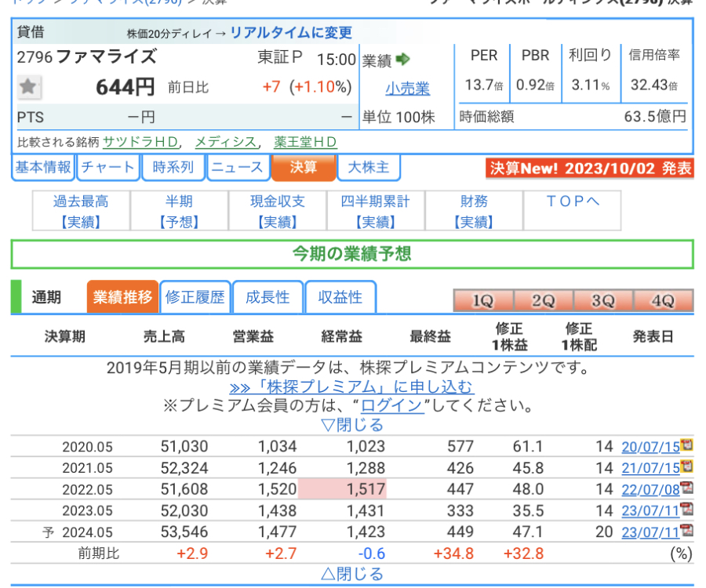Click the highlighted 1,517 経常益 cell
The image size is (706, 588).
[x=342, y=489]
